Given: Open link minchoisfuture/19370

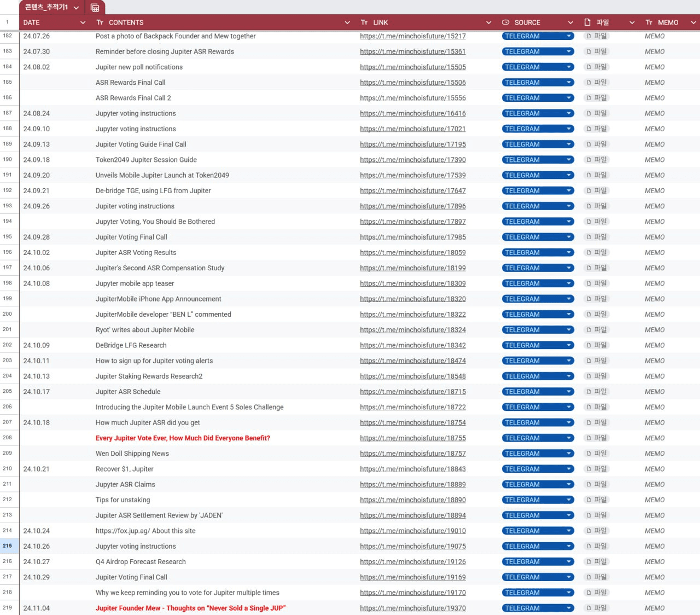Looking at the screenshot, I should [x=413, y=608].
